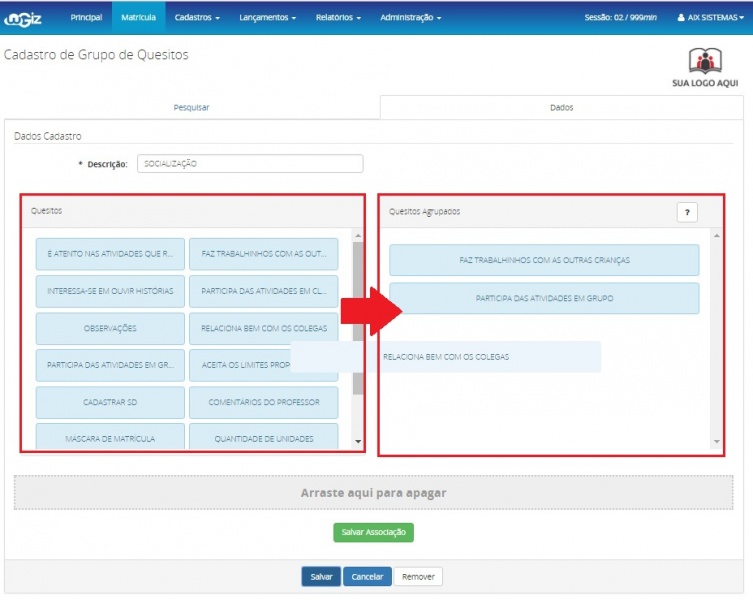Click the blue Salvar button

pyautogui.click(x=321, y=577)
